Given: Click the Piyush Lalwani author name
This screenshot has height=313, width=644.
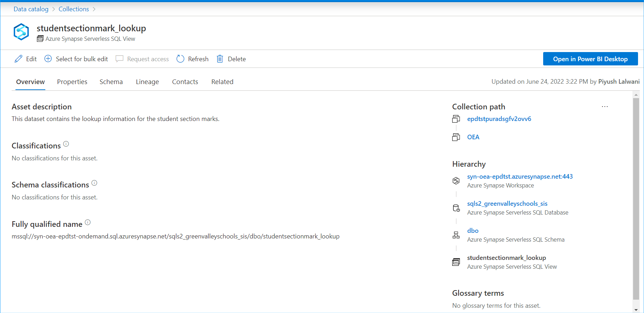Looking at the screenshot, I should [x=619, y=82].
